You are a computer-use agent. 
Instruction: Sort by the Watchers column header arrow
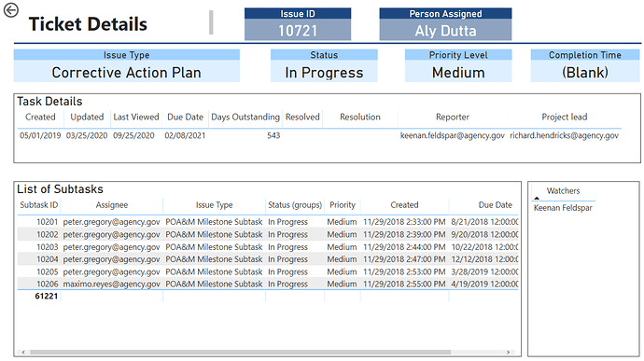tap(537, 199)
